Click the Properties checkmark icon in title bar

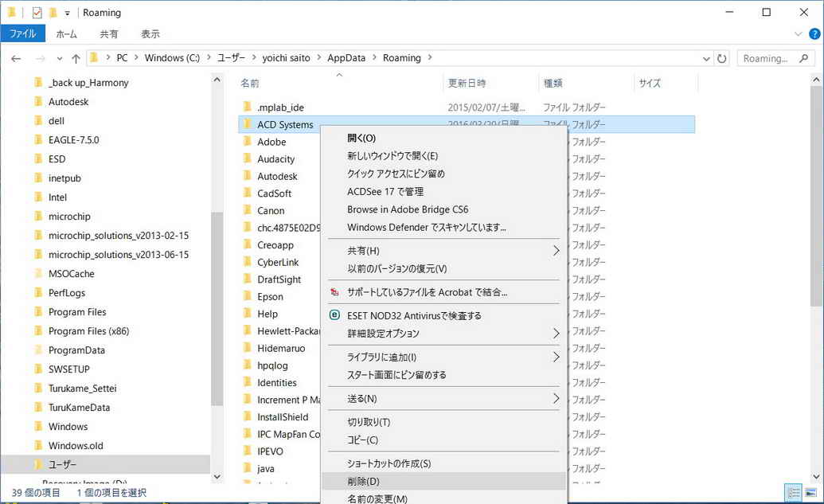pyautogui.click(x=37, y=13)
